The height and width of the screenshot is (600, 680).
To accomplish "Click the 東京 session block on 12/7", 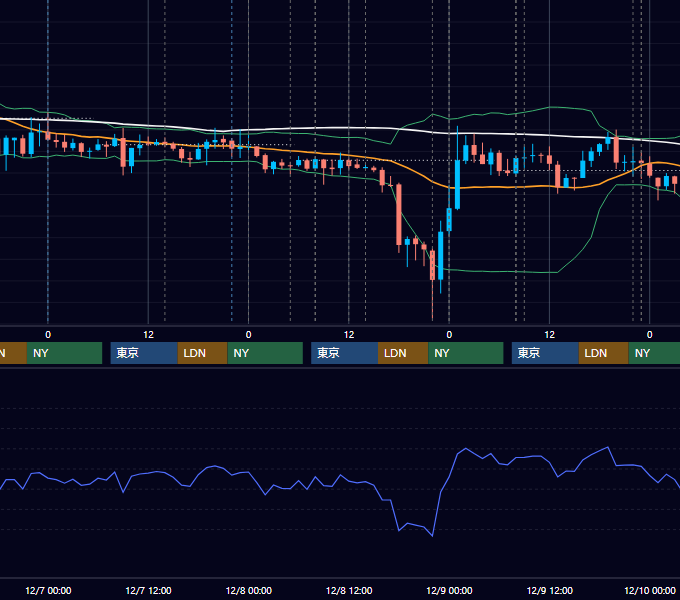I will [144, 353].
